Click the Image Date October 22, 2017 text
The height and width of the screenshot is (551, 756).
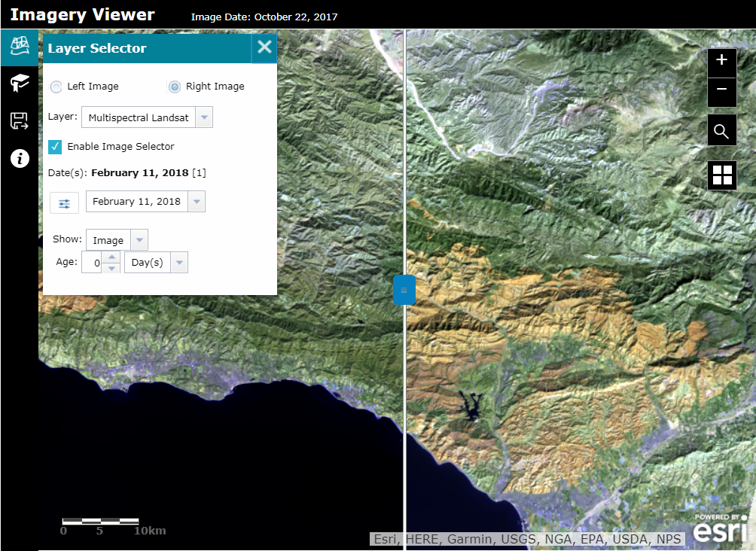(264, 17)
